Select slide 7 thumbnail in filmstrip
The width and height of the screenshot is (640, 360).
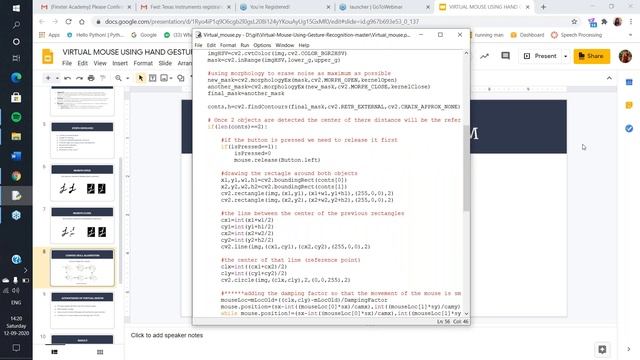coord(82,225)
